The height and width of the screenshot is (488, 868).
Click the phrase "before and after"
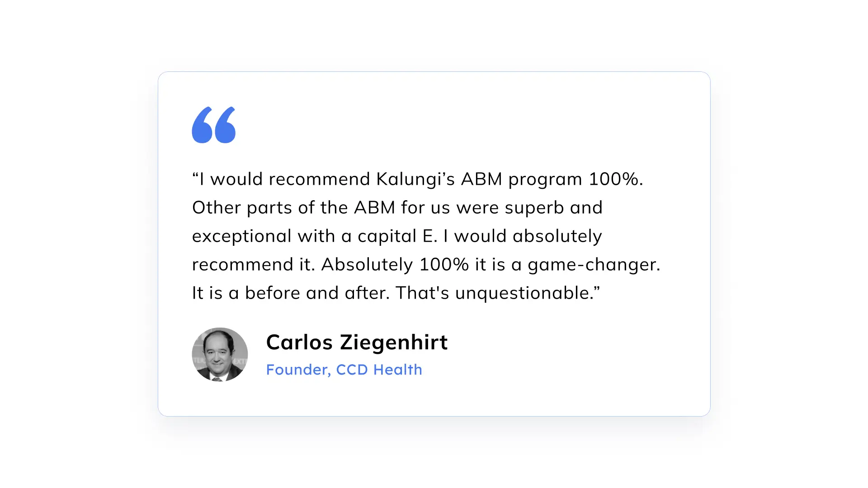click(x=317, y=293)
